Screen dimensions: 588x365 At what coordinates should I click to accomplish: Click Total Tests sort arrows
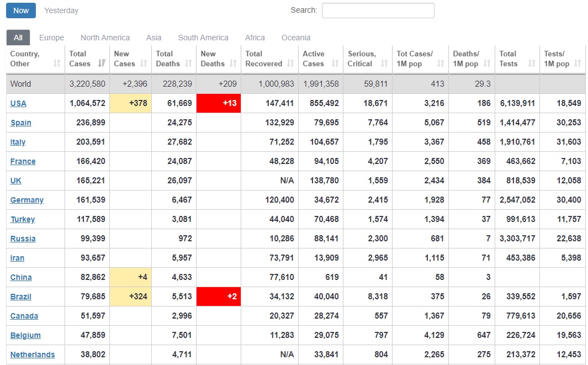tap(531, 64)
